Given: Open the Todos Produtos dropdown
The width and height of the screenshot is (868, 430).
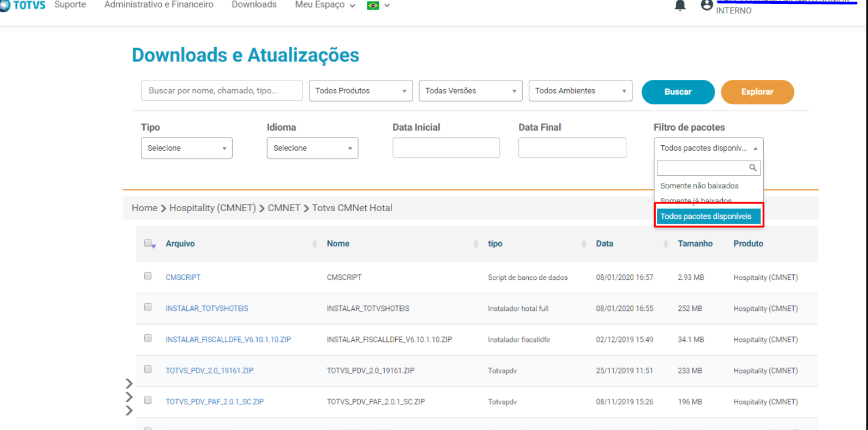Looking at the screenshot, I should [361, 91].
